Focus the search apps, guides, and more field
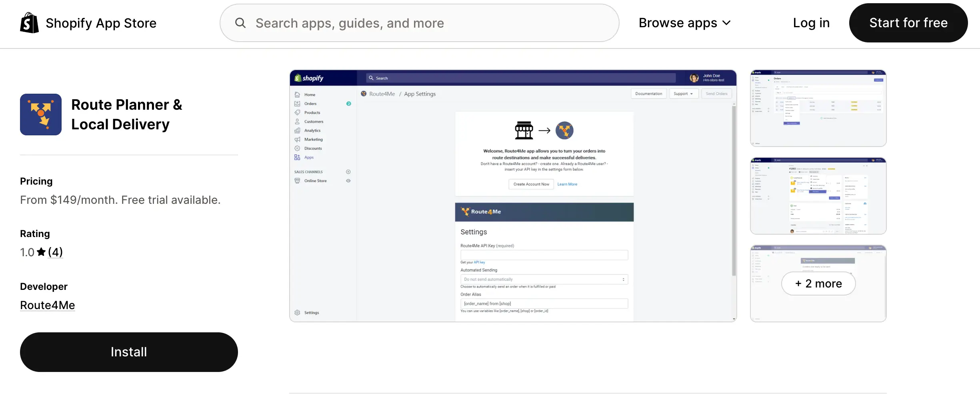This screenshot has width=980, height=394. pyautogui.click(x=419, y=23)
